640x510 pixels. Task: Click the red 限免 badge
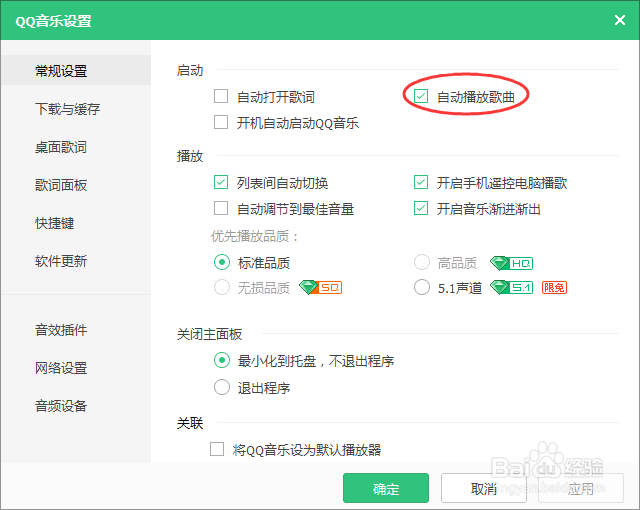554,288
